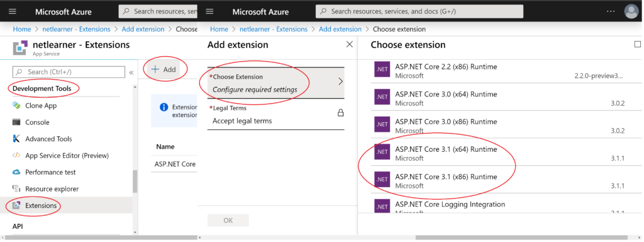Click the Console icon in sidebar
Viewport: 644px width, 242px height.
point(16,122)
